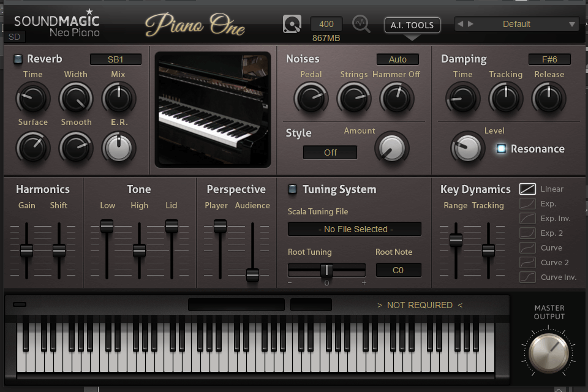Open the Root Note C0 selector
The width and height of the screenshot is (588, 392).
pyautogui.click(x=398, y=270)
